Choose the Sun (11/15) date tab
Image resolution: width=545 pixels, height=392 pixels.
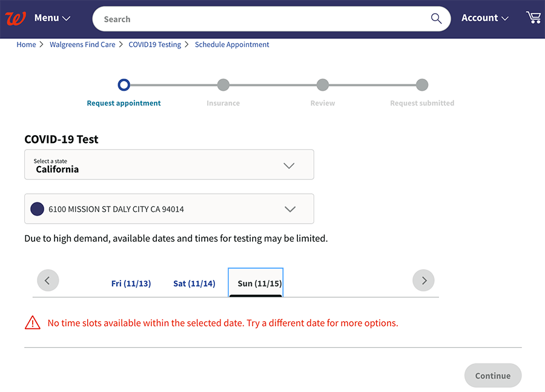pyautogui.click(x=259, y=284)
